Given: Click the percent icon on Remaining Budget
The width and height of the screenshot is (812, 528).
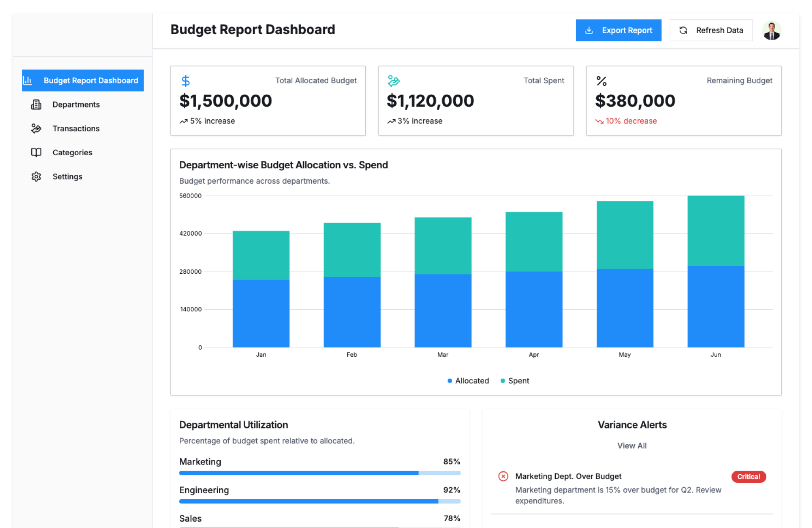Looking at the screenshot, I should point(601,81).
